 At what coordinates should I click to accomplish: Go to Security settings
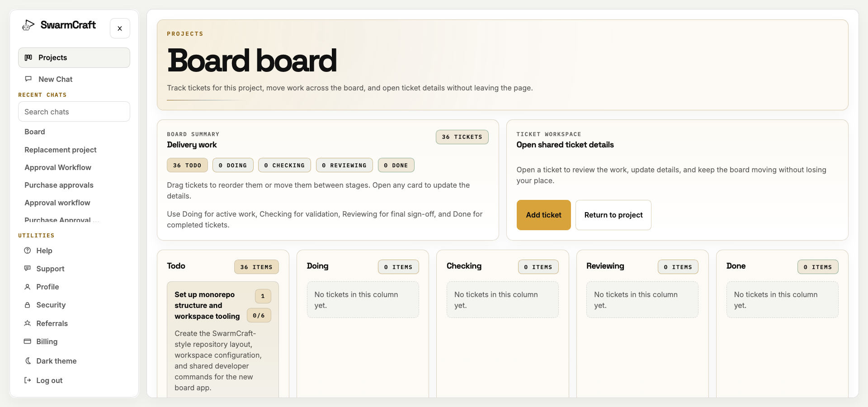tap(74, 305)
